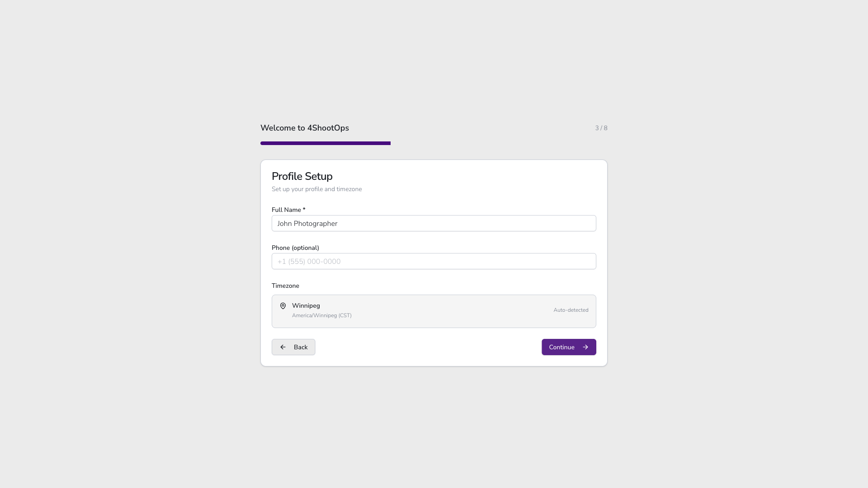Click the required asterisk toggle on Full Name

(x=303, y=209)
